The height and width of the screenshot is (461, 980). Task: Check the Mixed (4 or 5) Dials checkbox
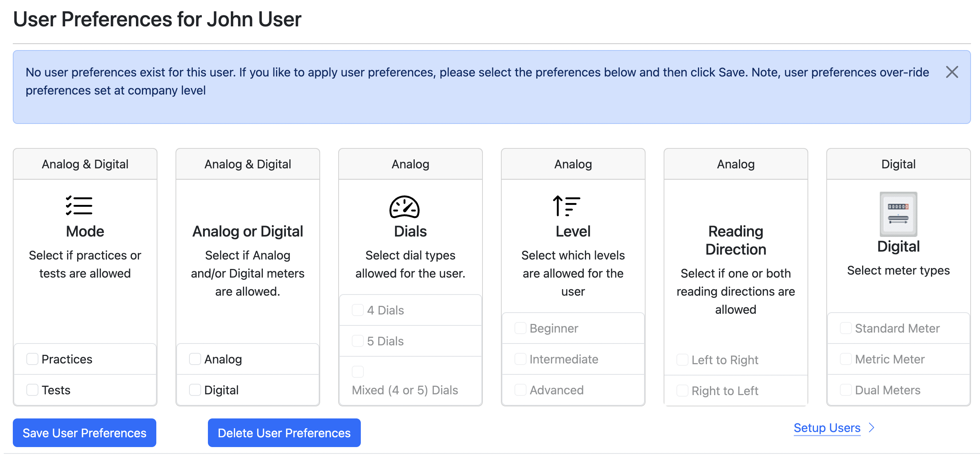tap(357, 371)
